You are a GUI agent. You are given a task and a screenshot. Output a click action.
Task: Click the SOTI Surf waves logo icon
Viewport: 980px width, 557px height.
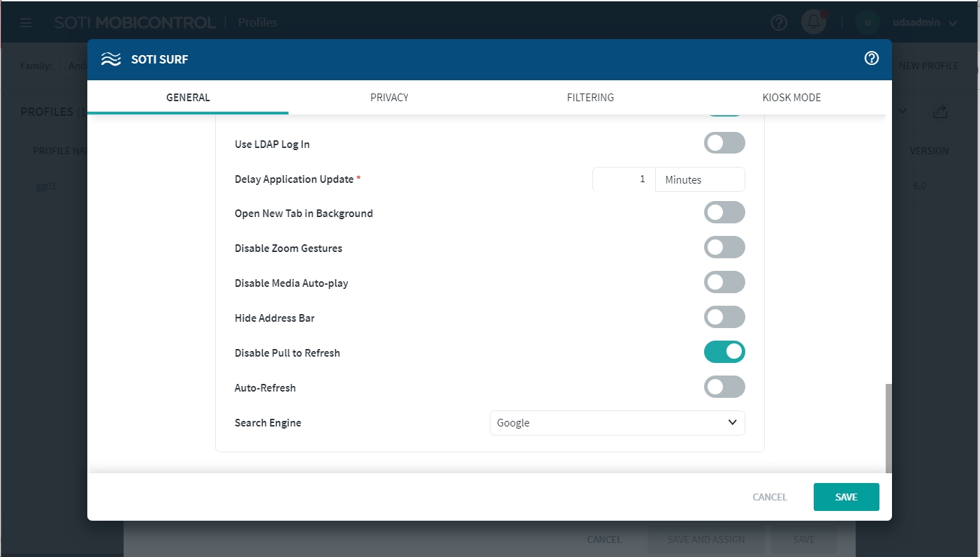point(111,59)
